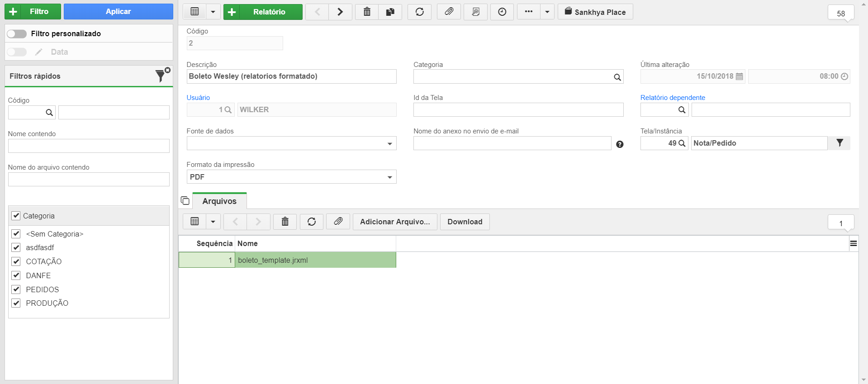The image size is (868, 384).
Task: Click the Relatório dependente link label
Action: coord(673,98)
